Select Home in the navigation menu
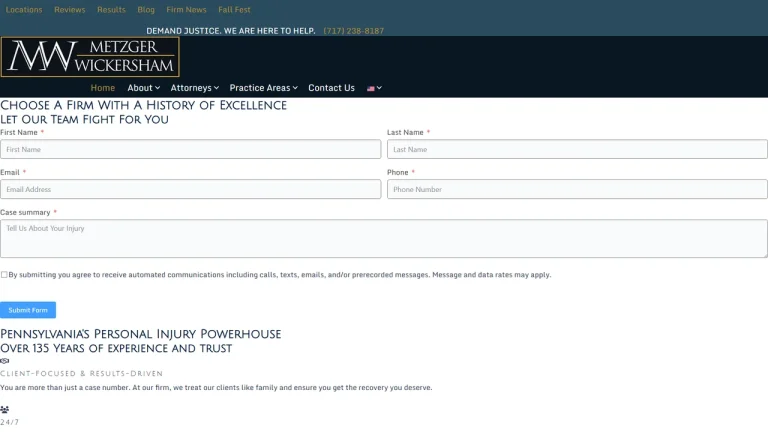 [x=103, y=88]
